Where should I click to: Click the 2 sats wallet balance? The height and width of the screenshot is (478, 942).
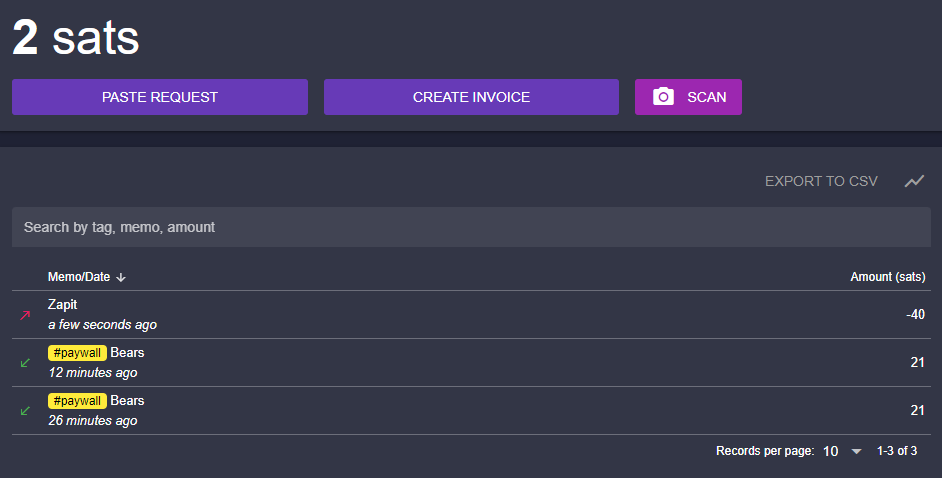pyautogui.click(x=76, y=38)
